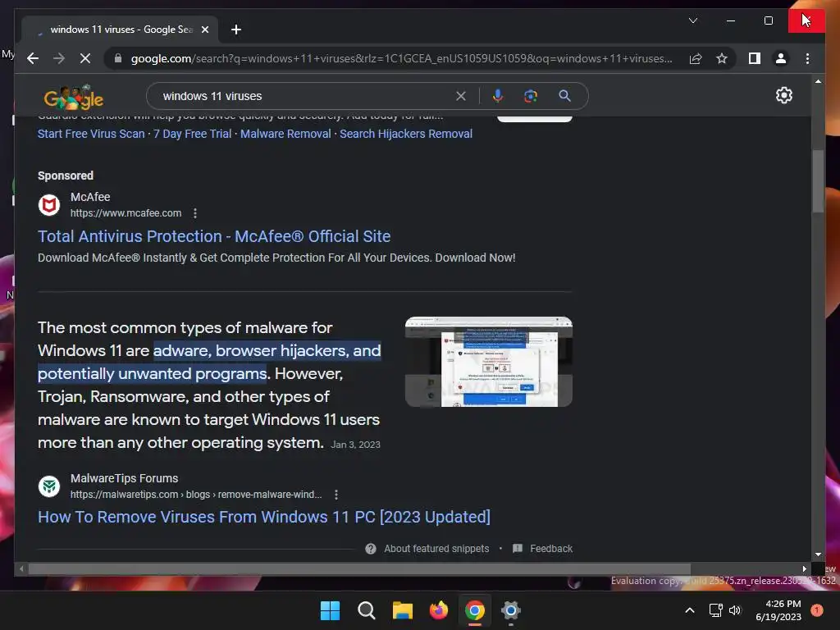Open Settings from the taskbar
The width and height of the screenshot is (840, 630).
coord(511,610)
